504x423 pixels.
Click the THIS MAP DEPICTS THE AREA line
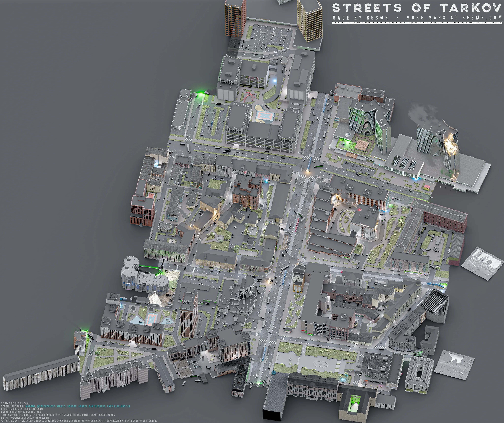coord(58,415)
